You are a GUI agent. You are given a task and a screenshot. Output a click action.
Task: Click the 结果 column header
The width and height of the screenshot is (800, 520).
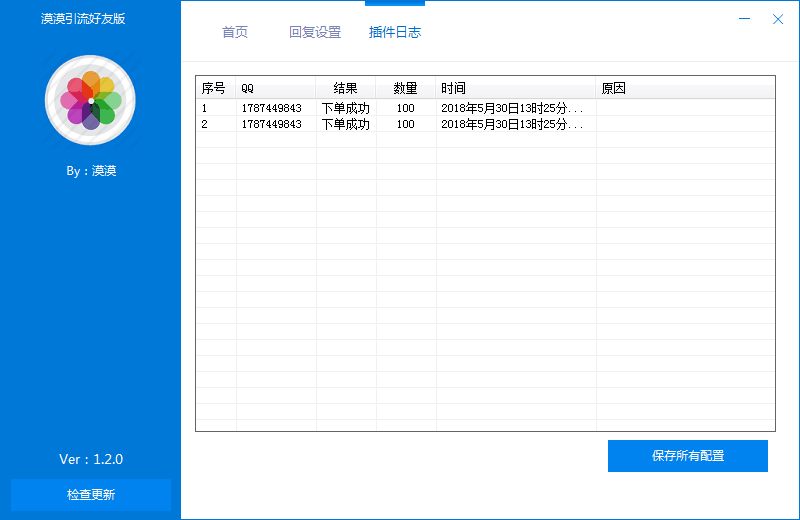(x=346, y=88)
